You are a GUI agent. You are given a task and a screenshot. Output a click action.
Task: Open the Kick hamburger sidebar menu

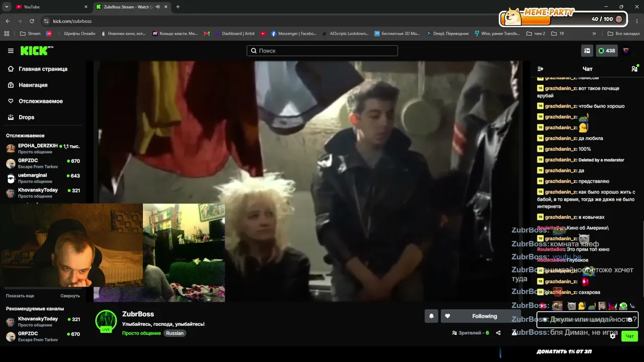[11, 51]
